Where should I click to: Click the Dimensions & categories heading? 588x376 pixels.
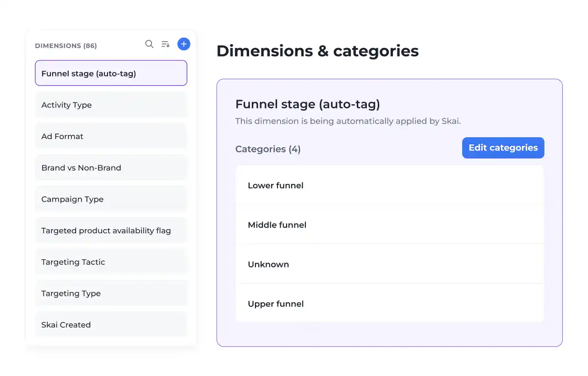point(317,51)
